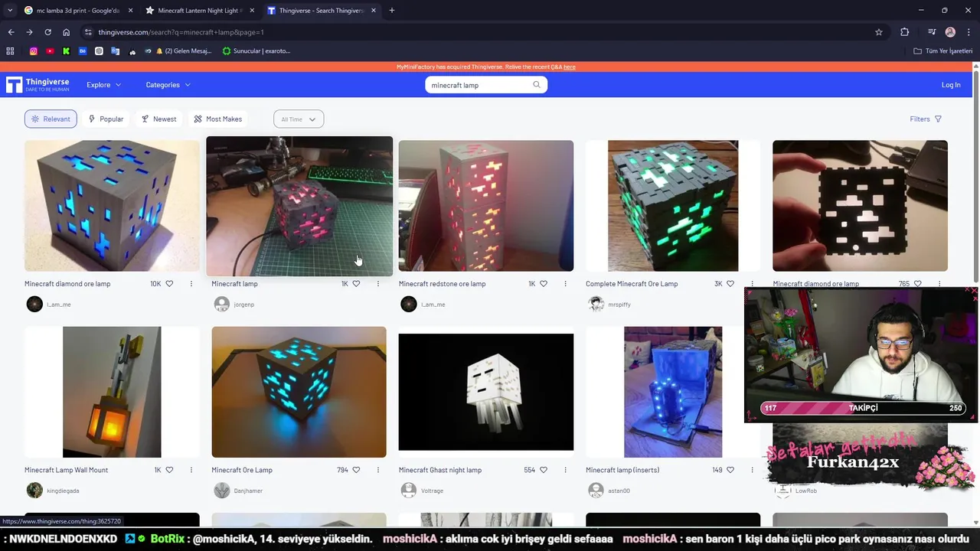
Task: Select the Relevant sort tab
Action: coord(51,119)
